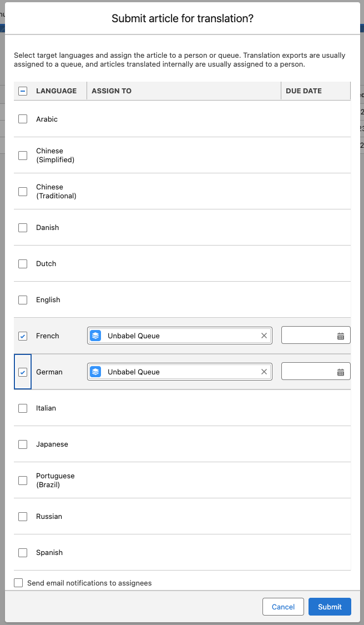The width and height of the screenshot is (364, 625).
Task: Click the DUE DATE column header
Action: [304, 91]
